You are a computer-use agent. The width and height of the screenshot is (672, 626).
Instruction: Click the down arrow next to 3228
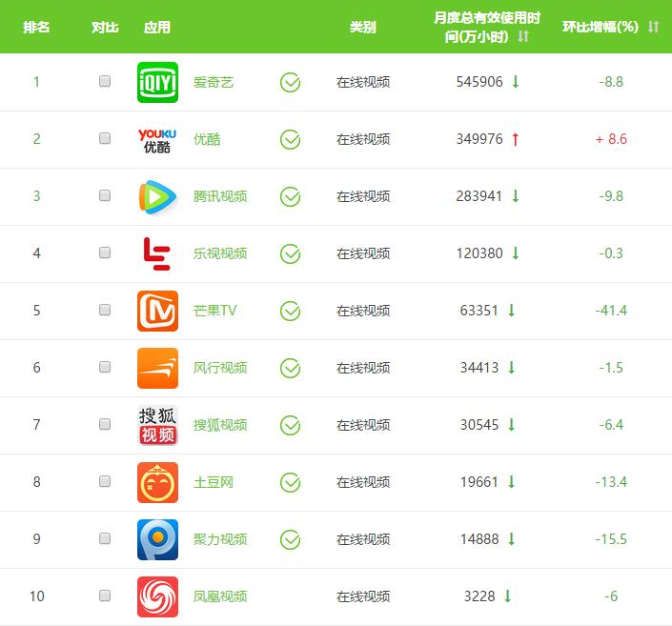tap(507, 596)
